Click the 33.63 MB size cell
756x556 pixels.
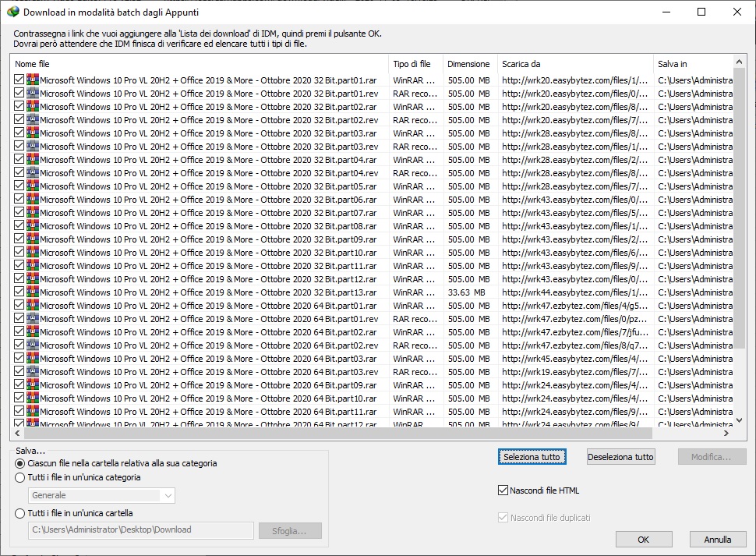(466, 292)
